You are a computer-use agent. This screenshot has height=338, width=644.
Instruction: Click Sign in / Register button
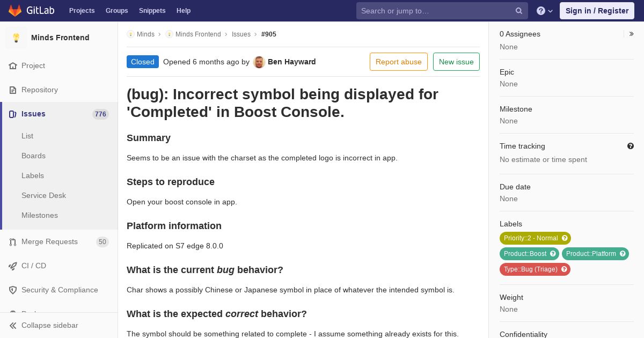597,11
